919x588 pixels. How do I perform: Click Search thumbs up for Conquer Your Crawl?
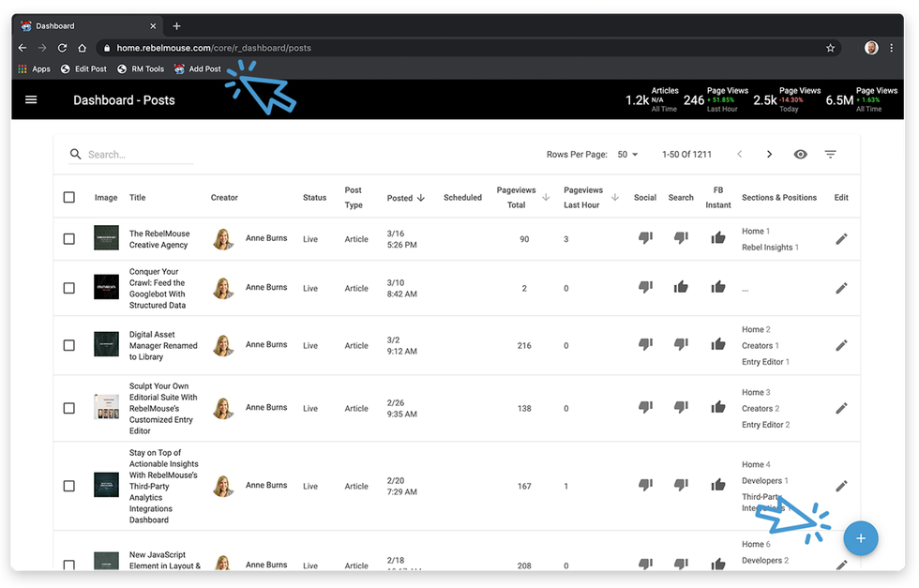681,288
